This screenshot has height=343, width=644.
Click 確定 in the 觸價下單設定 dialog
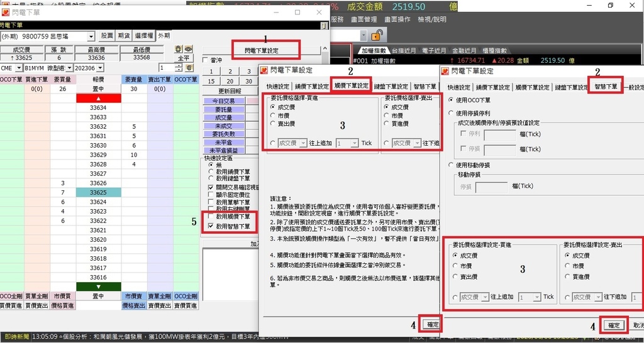point(433,325)
